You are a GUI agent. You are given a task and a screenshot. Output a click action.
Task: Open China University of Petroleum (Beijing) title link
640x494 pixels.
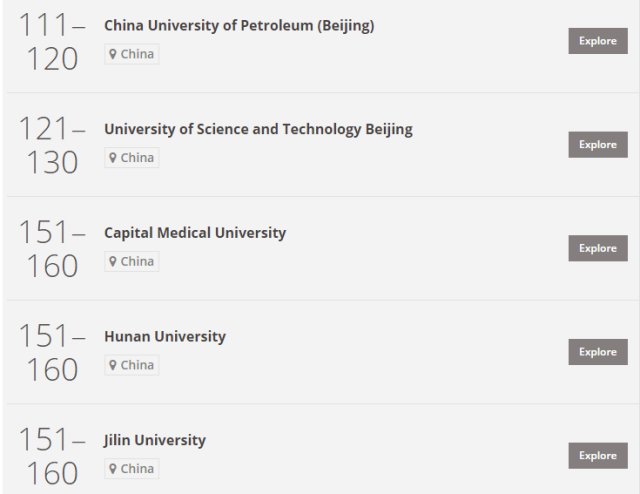[x=239, y=26]
